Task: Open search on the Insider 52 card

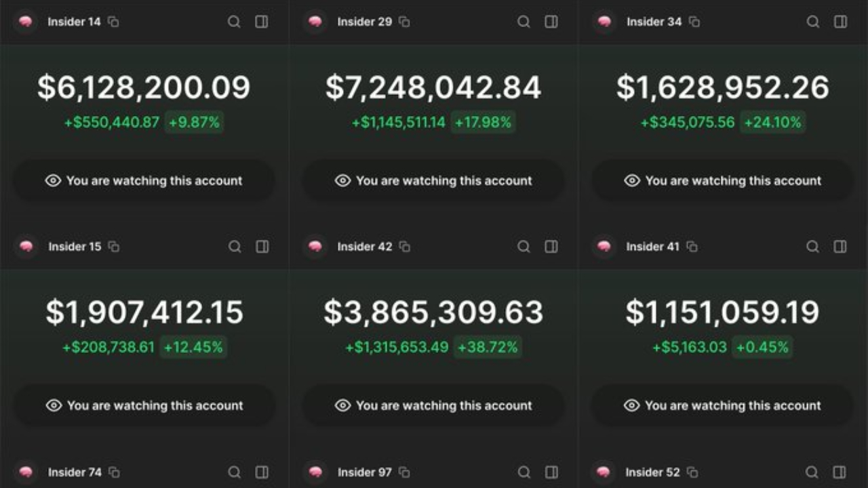Action: pyautogui.click(x=812, y=472)
